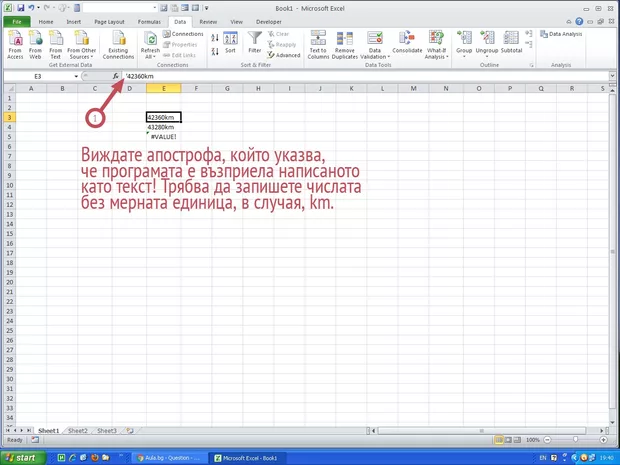Open Data Validation dropdown
The width and height of the screenshot is (620, 465).
[374, 54]
